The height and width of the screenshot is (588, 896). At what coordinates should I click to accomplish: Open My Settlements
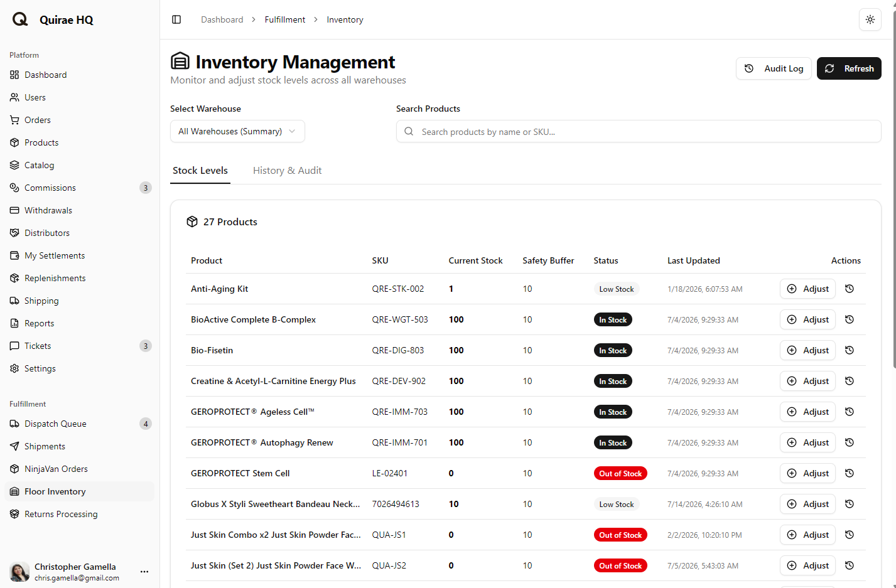(80, 255)
